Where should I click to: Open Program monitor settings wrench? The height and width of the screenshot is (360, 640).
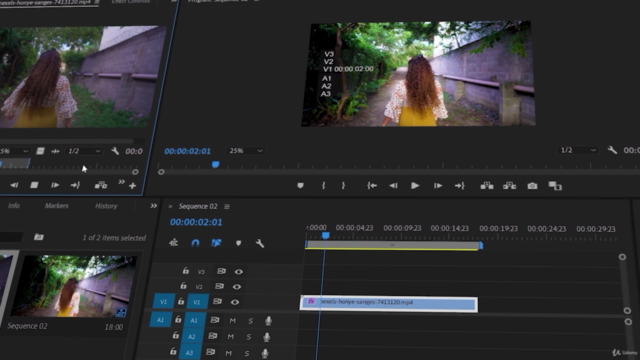[x=612, y=150]
